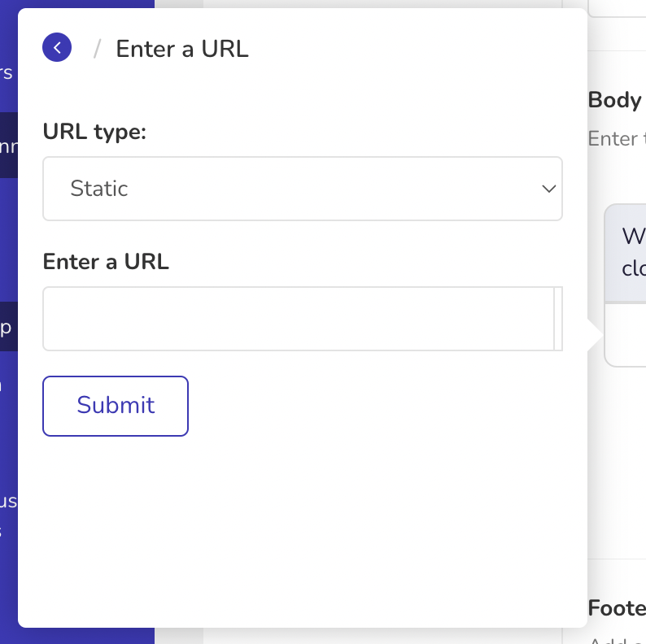The height and width of the screenshot is (644, 646).
Task: Go back using the circular arrow button
Action: (57, 47)
